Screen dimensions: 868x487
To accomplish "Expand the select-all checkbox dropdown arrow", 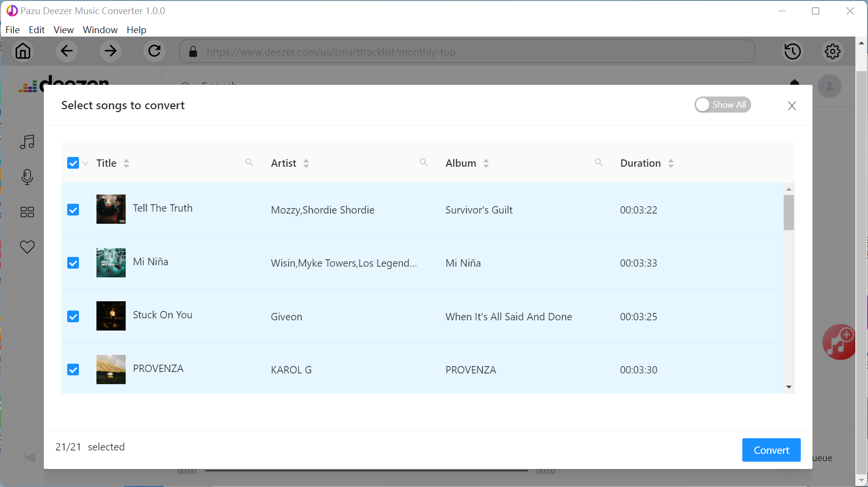I will click(x=86, y=163).
